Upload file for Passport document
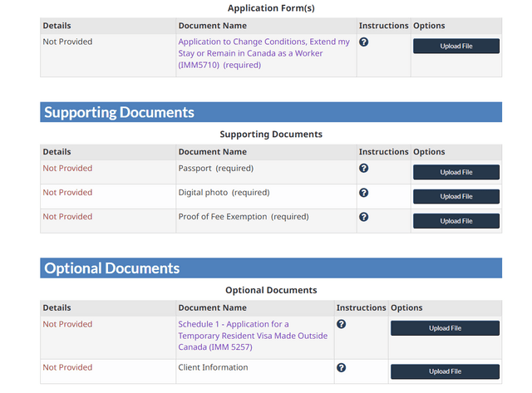The height and width of the screenshot is (393, 532). pyautogui.click(x=456, y=172)
